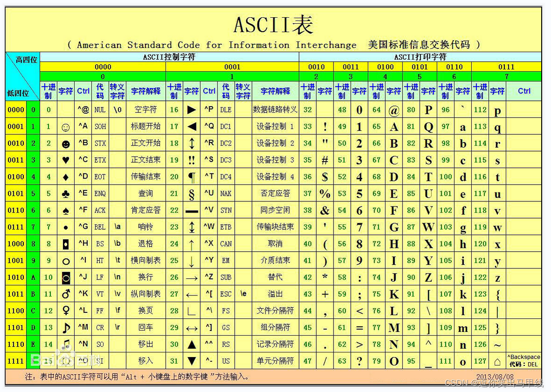Select the thick horizontal bar symbol for SYN

click(191, 212)
